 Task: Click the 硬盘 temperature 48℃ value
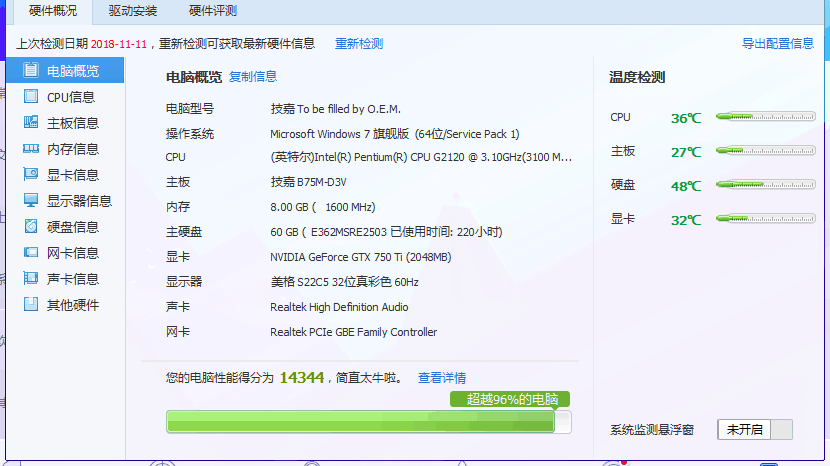point(686,186)
